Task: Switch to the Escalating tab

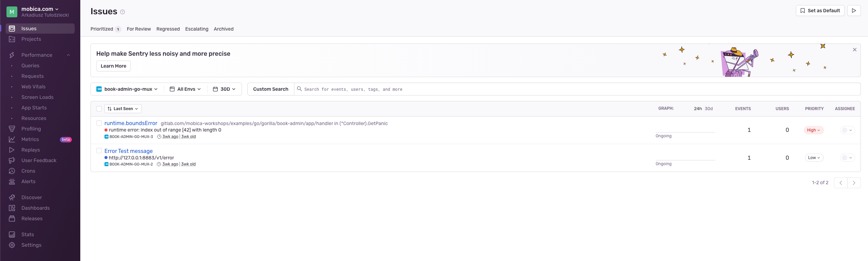Action: 197,29
